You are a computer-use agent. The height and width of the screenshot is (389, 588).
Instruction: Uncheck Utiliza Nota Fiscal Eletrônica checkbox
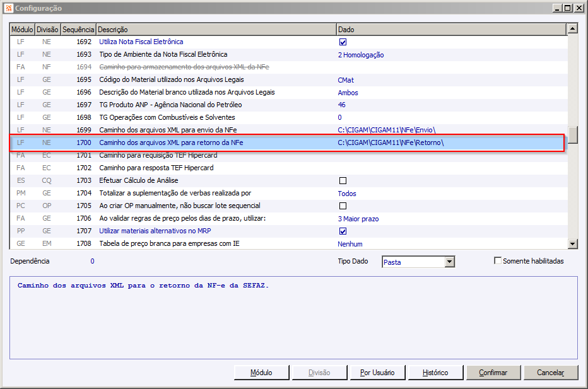click(343, 42)
